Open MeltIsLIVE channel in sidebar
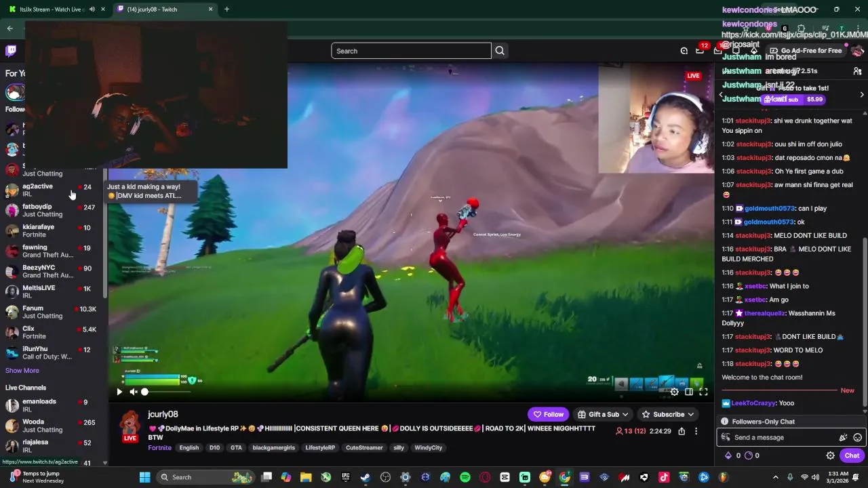Viewport: 868px width, 488px height. point(52,291)
